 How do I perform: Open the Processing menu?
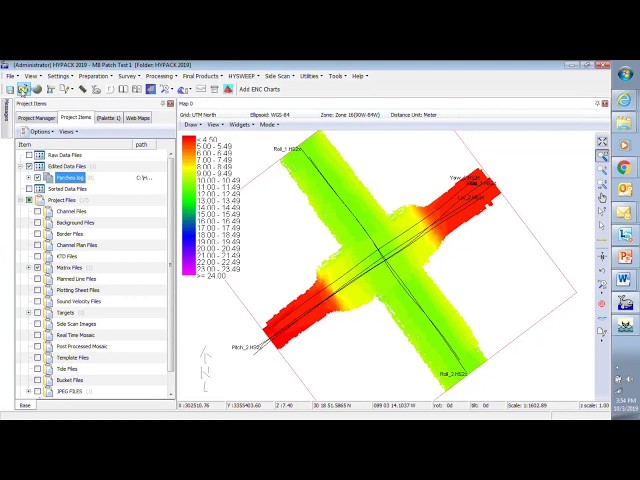[161, 76]
